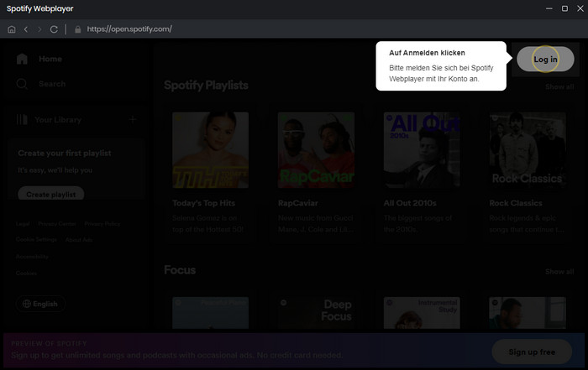The width and height of the screenshot is (588, 370).
Task: Go to browser home icon in toolbar
Action: 12,29
